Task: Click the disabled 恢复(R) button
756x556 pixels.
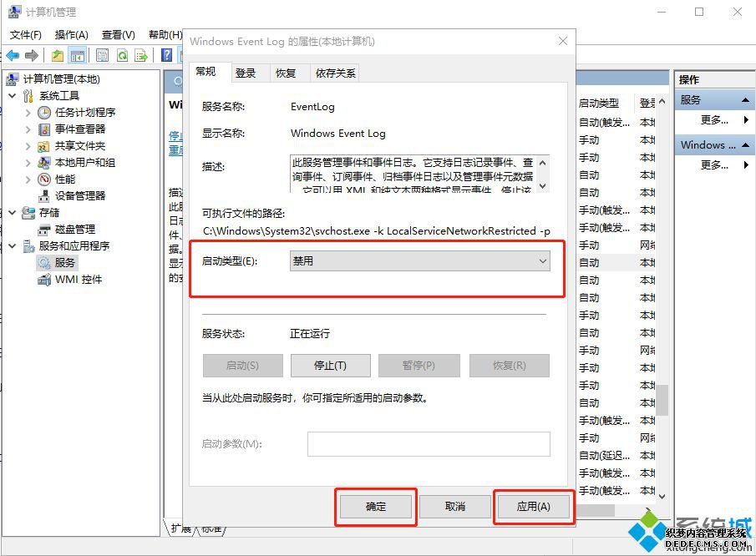Action: (509, 366)
